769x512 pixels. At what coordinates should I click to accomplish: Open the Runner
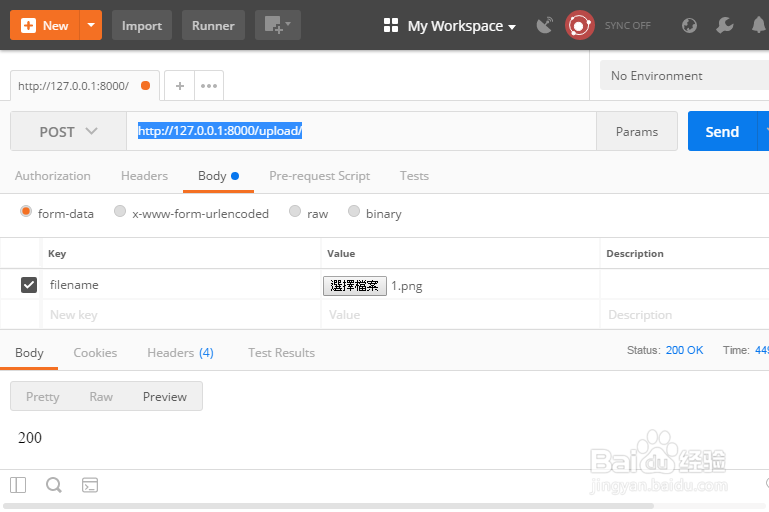pyautogui.click(x=213, y=26)
